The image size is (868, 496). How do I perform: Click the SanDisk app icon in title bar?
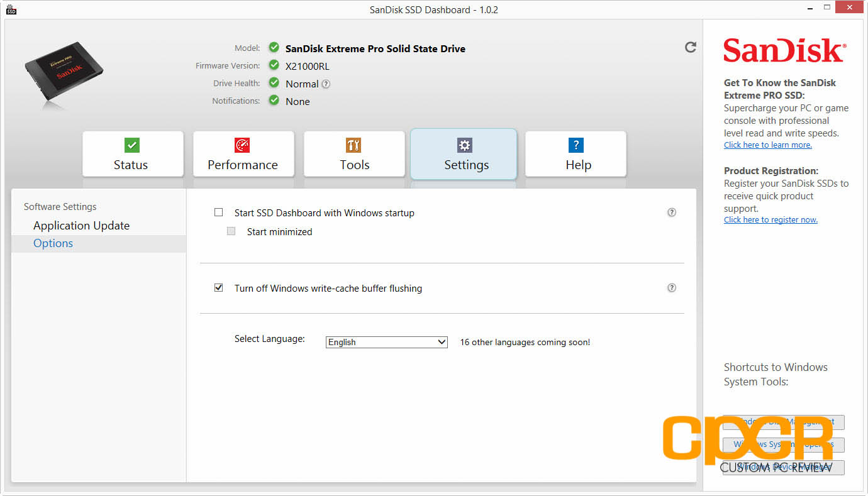pos(11,9)
